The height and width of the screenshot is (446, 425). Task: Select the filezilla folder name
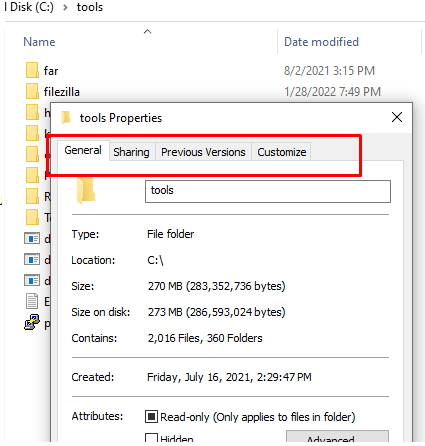(x=62, y=92)
